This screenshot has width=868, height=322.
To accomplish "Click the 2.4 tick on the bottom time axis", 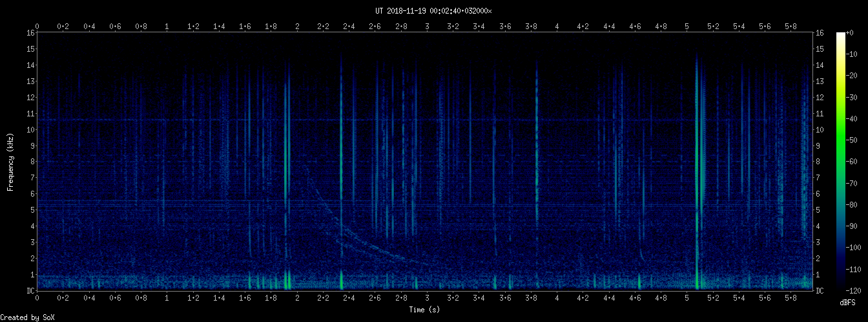I will (x=349, y=298).
